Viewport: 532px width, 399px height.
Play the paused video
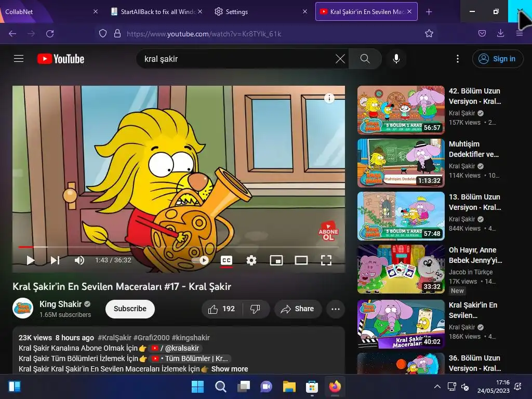coord(31,260)
